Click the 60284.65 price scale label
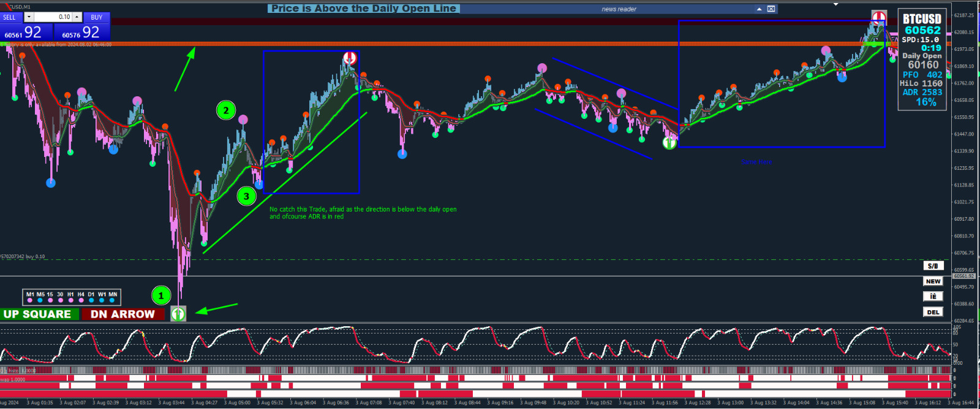This screenshot has width=980, height=409. coord(964,321)
